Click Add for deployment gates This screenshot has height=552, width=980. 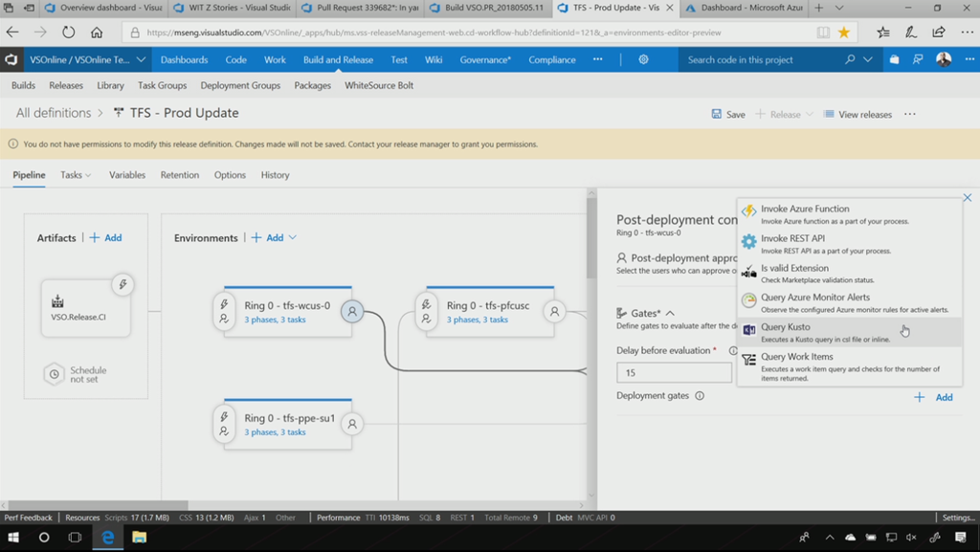(933, 397)
